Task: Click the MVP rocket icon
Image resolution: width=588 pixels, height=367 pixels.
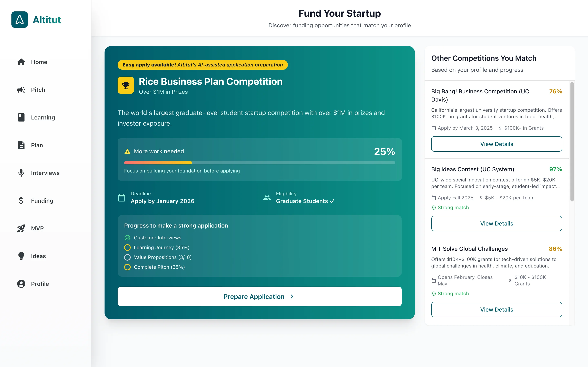Action: [x=21, y=228]
